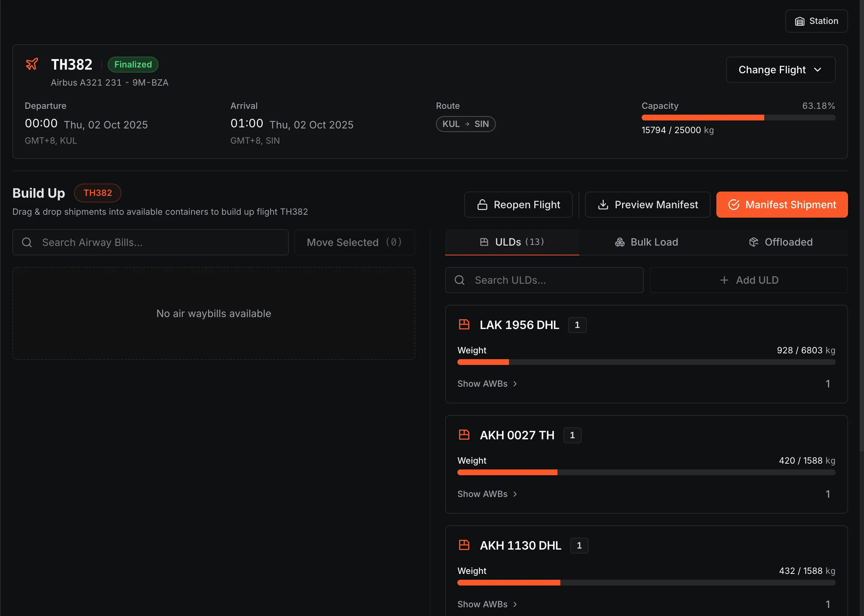Click the magnifier icon in Search ULDs

click(x=459, y=280)
